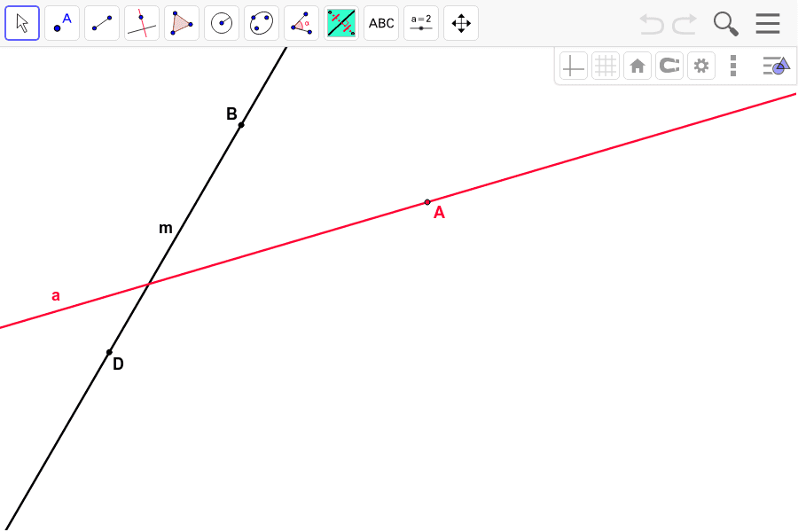Open graphics view settings gear
This screenshot has width=798, height=532.
coord(701,66)
